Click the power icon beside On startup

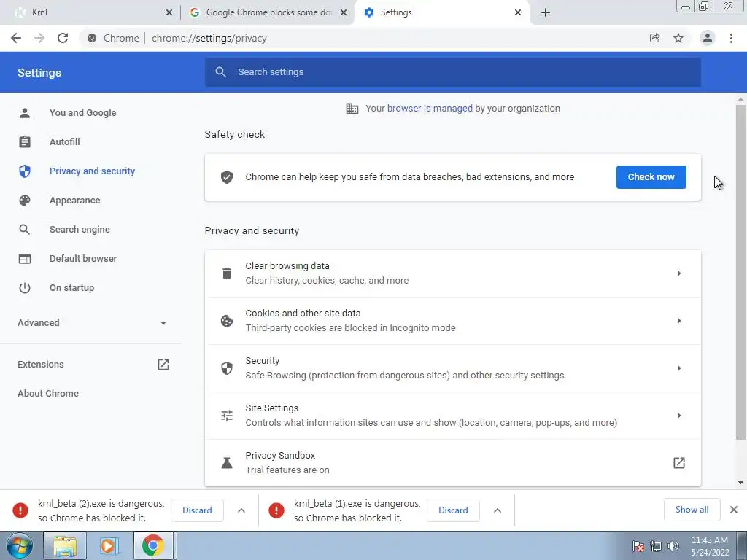pos(25,287)
